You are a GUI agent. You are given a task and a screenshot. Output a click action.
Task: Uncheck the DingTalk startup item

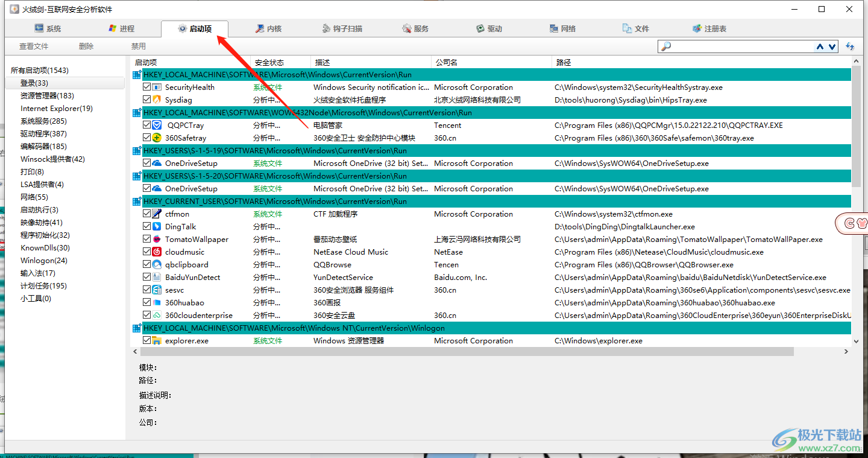[x=146, y=227]
